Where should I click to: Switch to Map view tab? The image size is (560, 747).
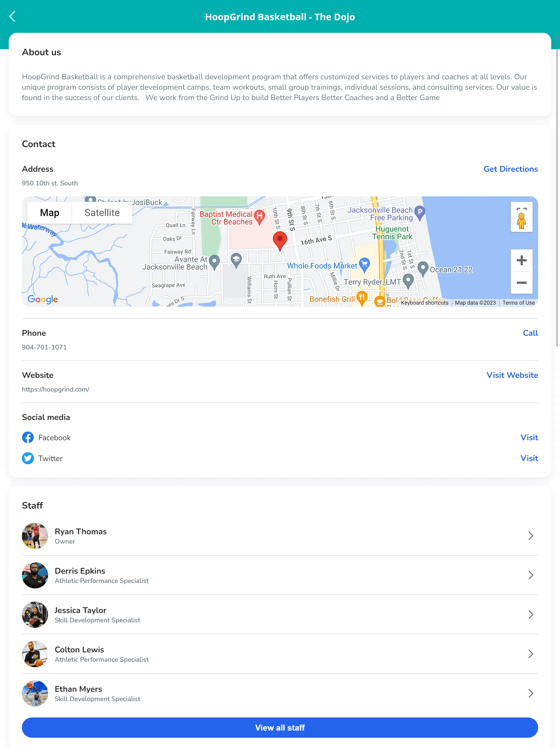(x=49, y=212)
